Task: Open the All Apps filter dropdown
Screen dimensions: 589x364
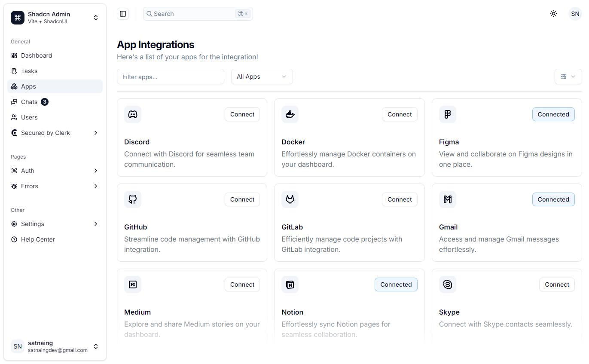Action: pyautogui.click(x=262, y=76)
